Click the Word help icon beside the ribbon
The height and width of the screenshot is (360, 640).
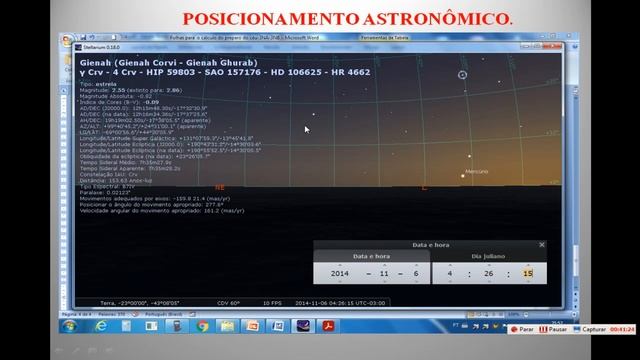(x=575, y=47)
